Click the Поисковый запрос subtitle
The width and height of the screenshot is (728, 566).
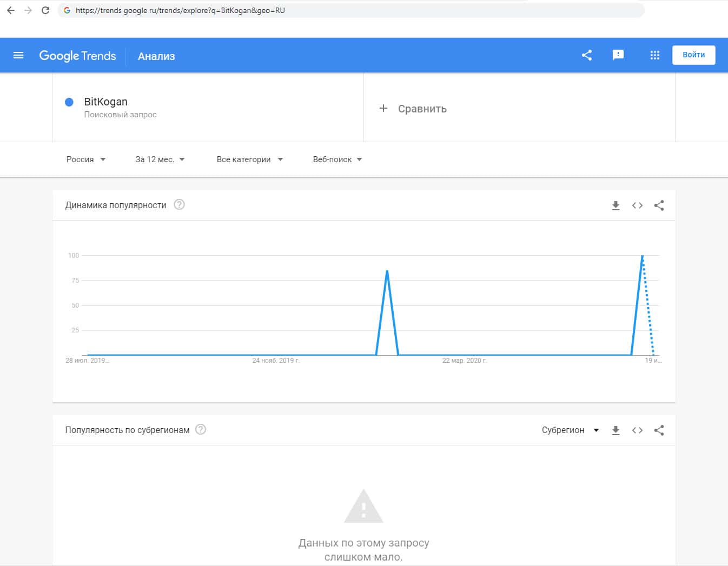[x=120, y=115]
